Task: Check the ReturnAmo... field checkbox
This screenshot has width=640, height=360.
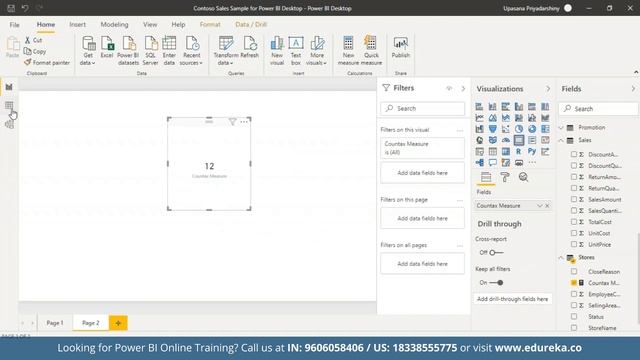Action: coord(574,177)
